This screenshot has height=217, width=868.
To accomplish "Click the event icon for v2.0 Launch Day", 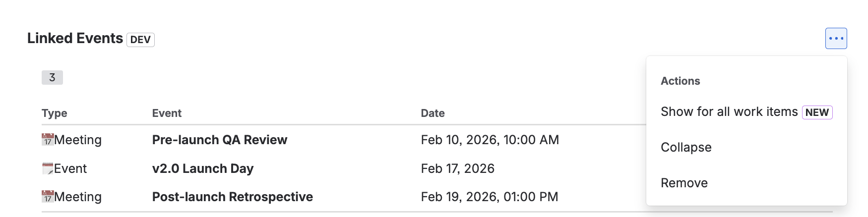I will tap(48, 168).
